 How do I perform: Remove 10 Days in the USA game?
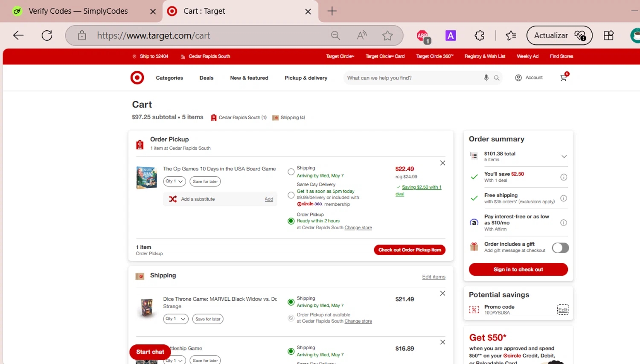click(442, 163)
